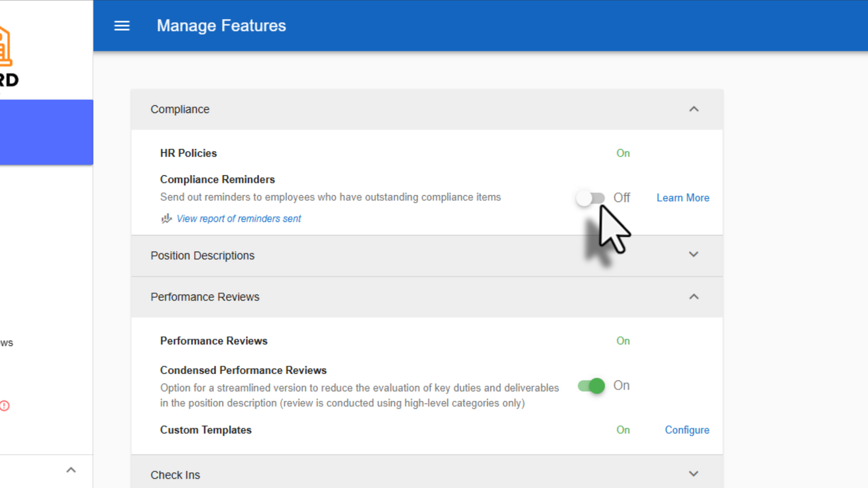Open the sidebar item ending in 'ws'
This screenshot has height=488, width=868.
(x=7, y=343)
